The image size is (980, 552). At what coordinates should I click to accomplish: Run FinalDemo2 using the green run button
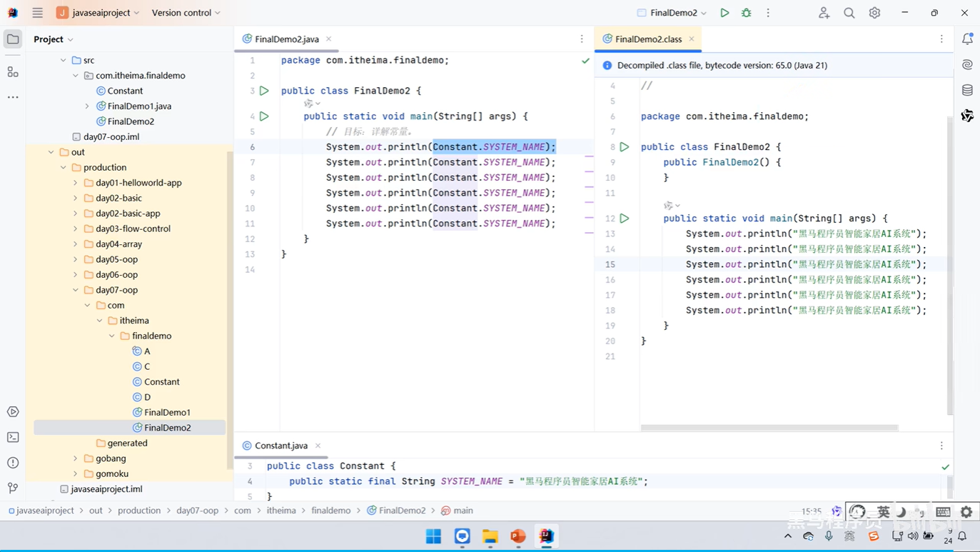(723, 12)
